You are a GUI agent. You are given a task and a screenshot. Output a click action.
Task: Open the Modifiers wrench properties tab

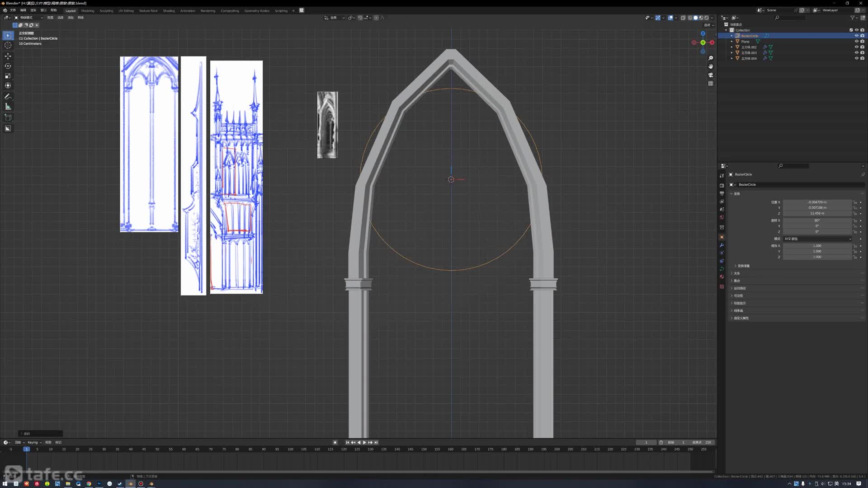point(722,245)
